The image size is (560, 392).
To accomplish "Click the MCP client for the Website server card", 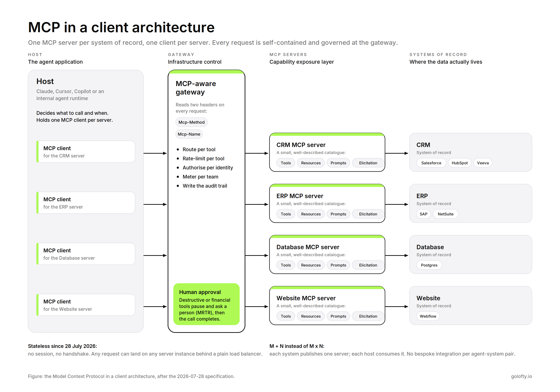I will point(86,305).
